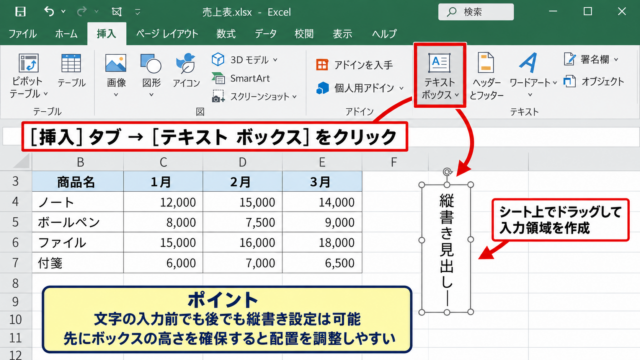
Task: Click cell with value 6,500
Action: (x=322, y=262)
